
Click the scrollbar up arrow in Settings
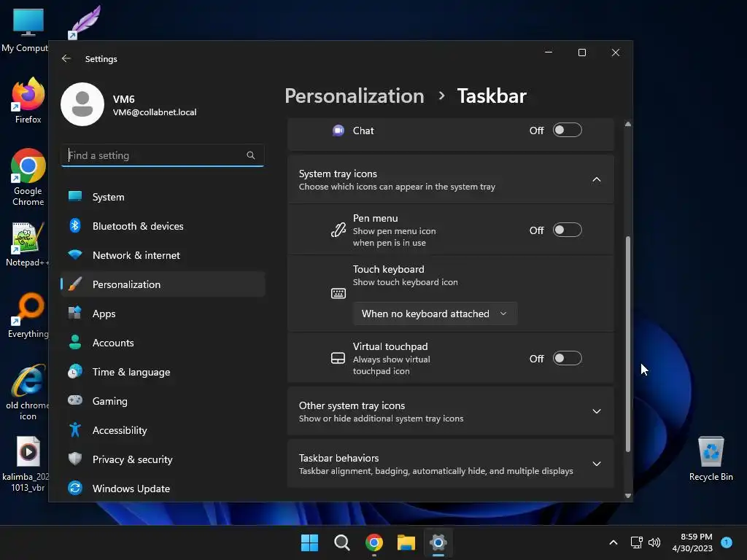pyautogui.click(x=628, y=124)
